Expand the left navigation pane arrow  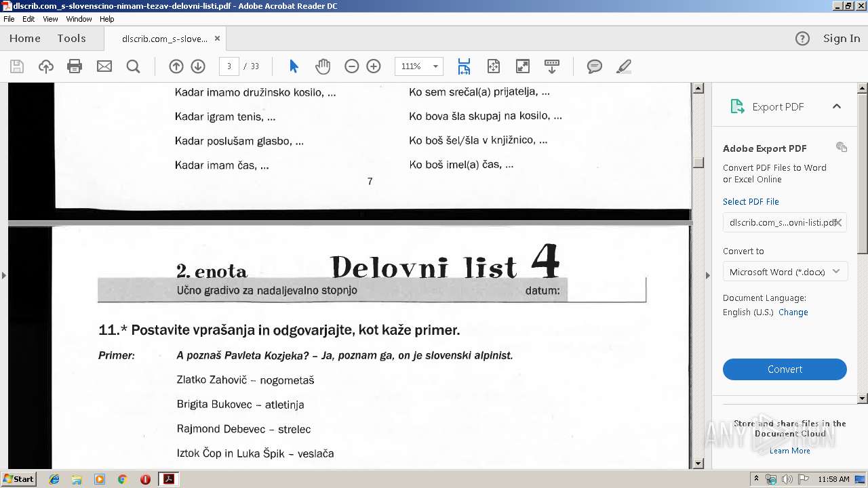pyautogui.click(x=3, y=275)
